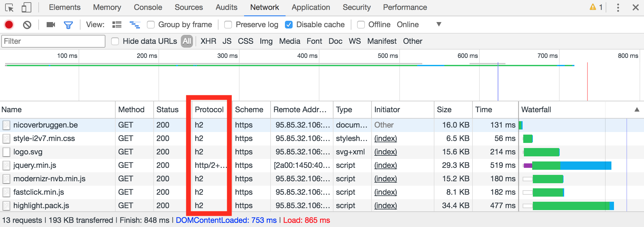
Task: Select the Network tab
Action: [x=264, y=7]
